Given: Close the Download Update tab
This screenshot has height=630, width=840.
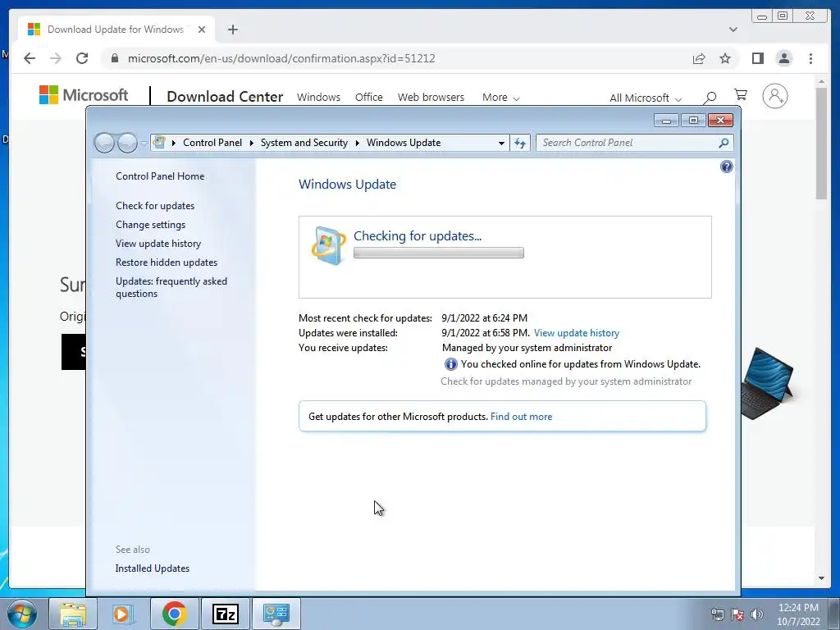Looking at the screenshot, I should pyautogui.click(x=202, y=30).
